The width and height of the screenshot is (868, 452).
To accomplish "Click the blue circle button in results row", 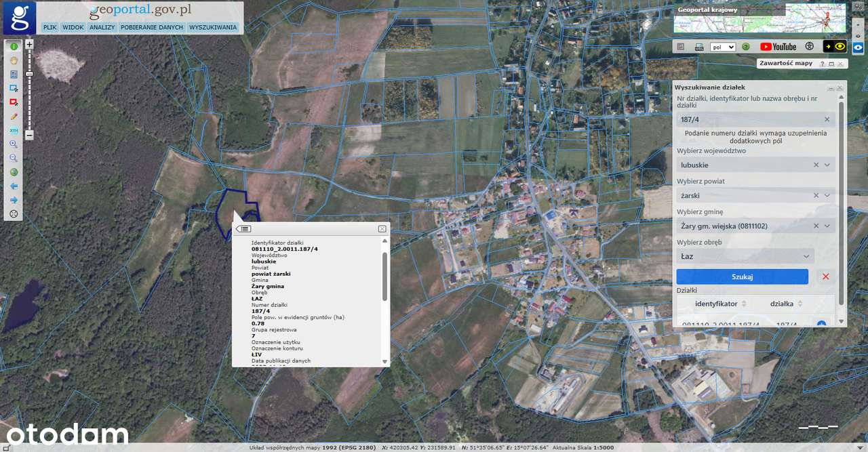I will (821, 325).
